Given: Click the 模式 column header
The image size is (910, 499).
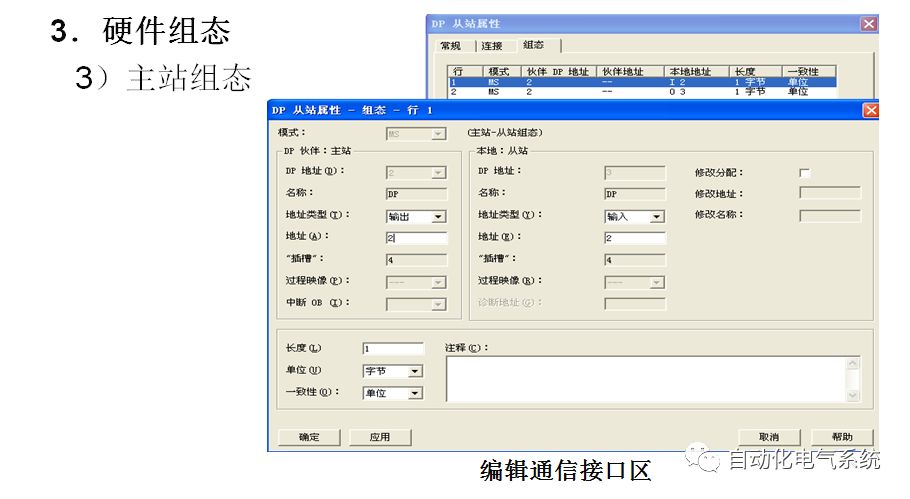Looking at the screenshot, I should coord(502,71).
